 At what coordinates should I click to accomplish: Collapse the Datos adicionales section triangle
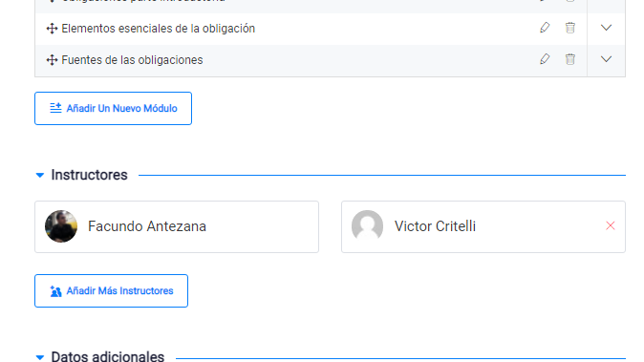[40, 357]
